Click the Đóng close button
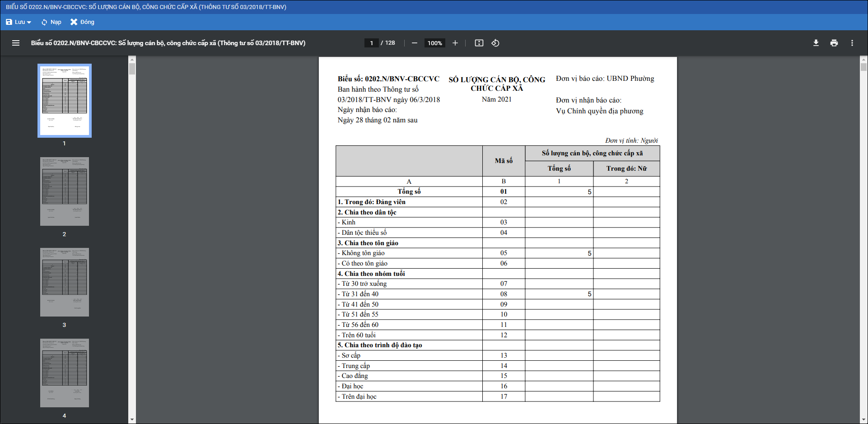The height and width of the screenshot is (424, 868). click(82, 22)
